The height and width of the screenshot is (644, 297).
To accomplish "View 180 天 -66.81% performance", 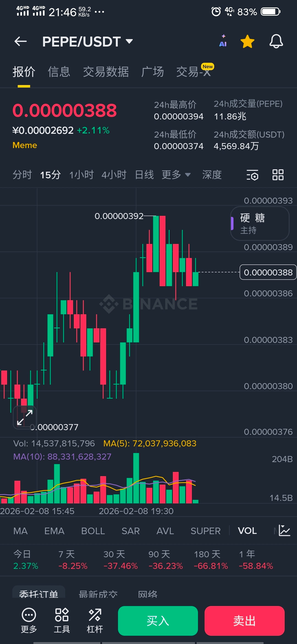I will click(211, 560).
